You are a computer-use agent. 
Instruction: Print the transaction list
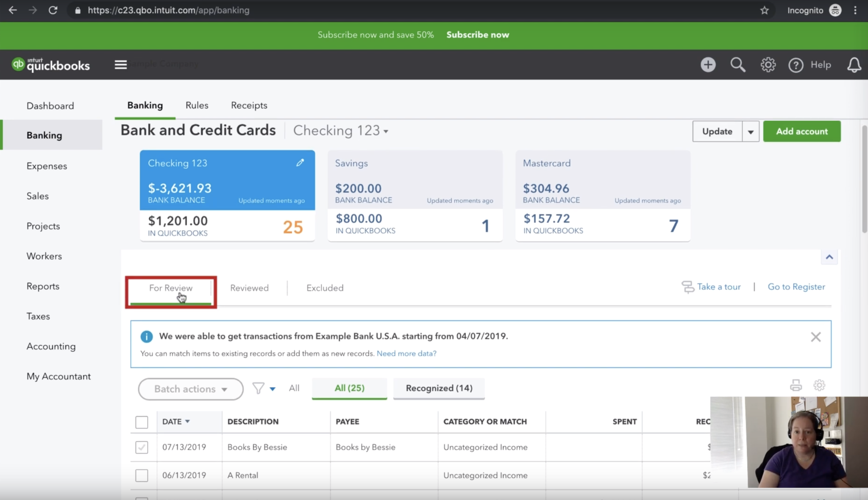(796, 385)
